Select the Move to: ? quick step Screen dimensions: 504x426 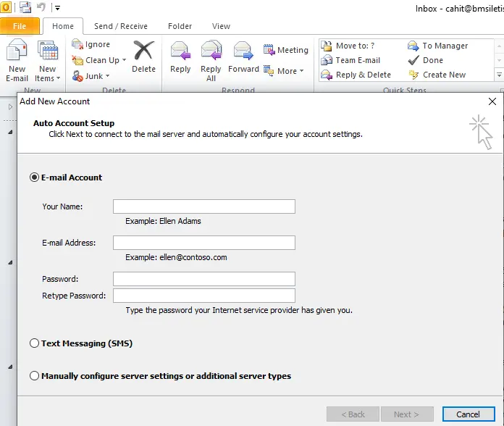point(348,46)
